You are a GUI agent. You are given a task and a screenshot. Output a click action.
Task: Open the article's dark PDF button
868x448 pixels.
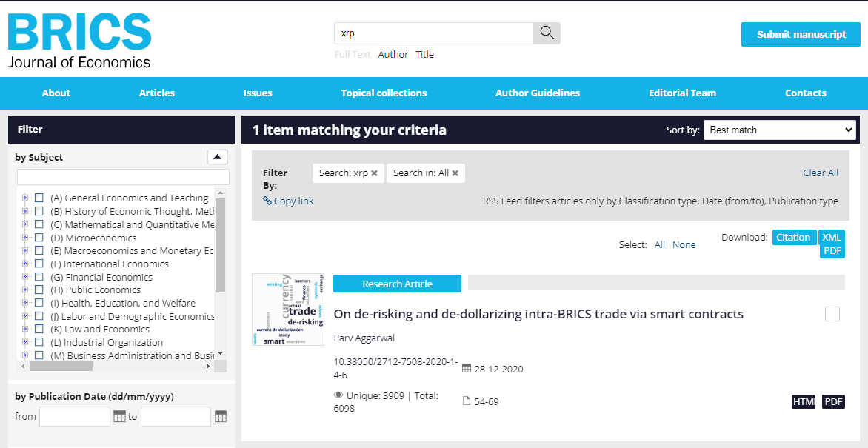(833, 401)
